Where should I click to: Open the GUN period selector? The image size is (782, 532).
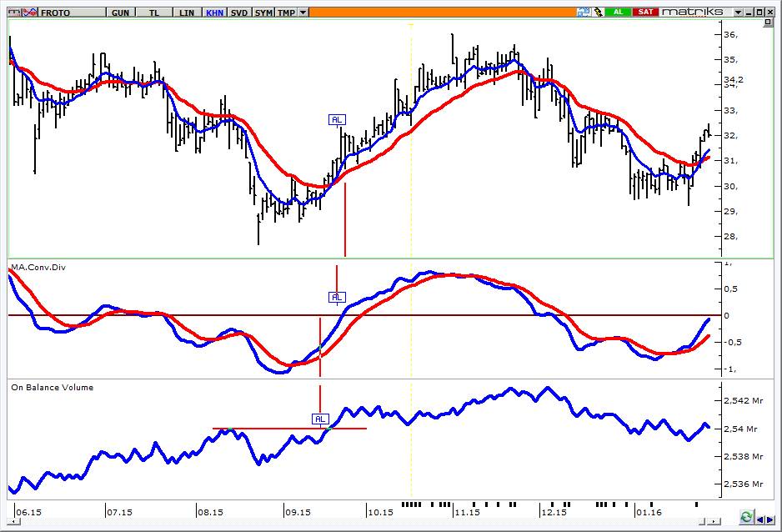click(x=120, y=13)
